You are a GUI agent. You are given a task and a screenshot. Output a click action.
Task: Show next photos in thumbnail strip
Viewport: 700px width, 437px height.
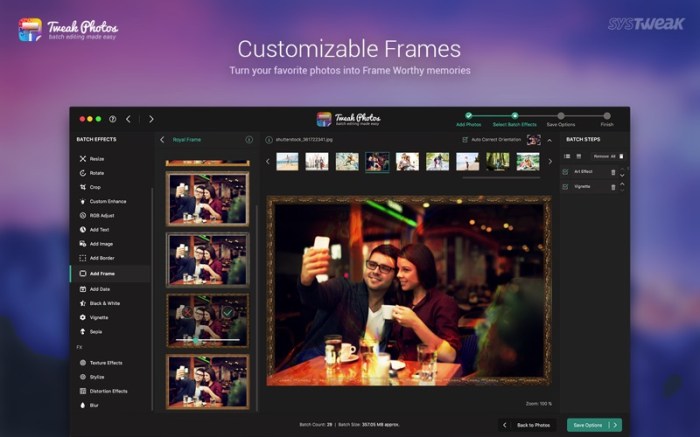pyautogui.click(x=550, y=162)
